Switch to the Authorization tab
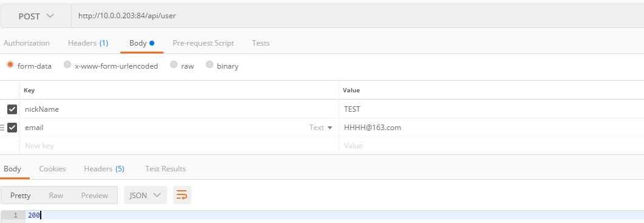Screen dimensions: 644x223 [26, 43]
